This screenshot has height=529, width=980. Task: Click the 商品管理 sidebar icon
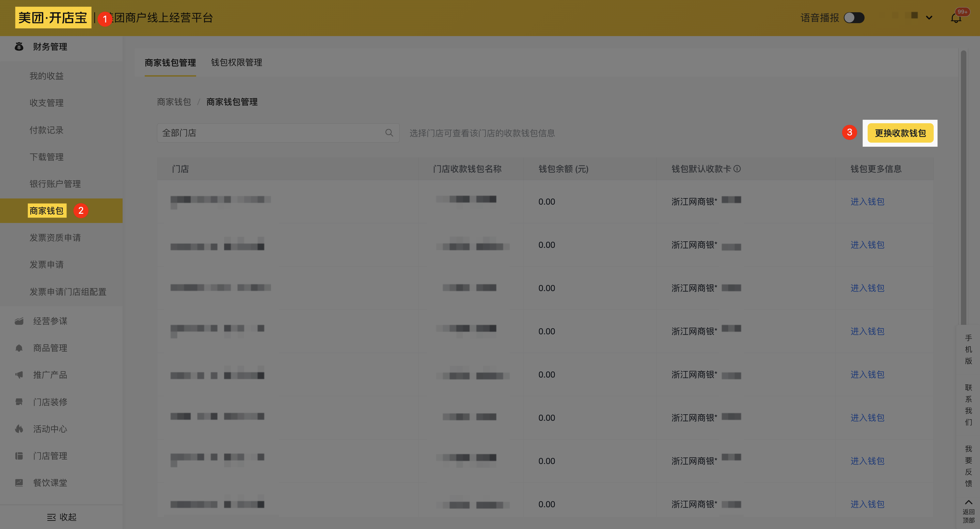[x=19, y=348]
